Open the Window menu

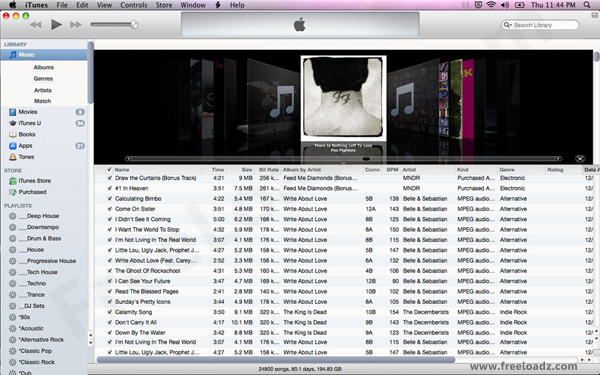[x=193, y=5]
